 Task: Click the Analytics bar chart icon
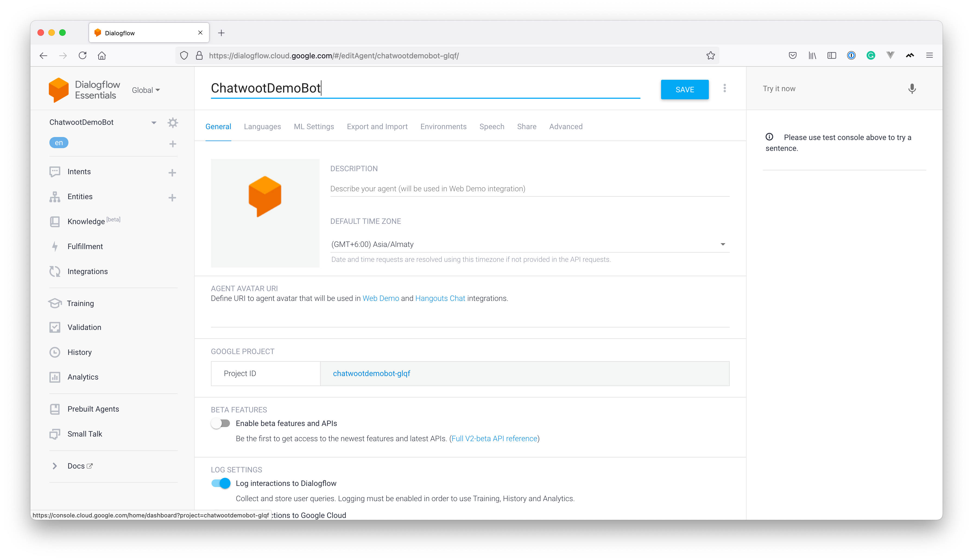coord(55,377)
